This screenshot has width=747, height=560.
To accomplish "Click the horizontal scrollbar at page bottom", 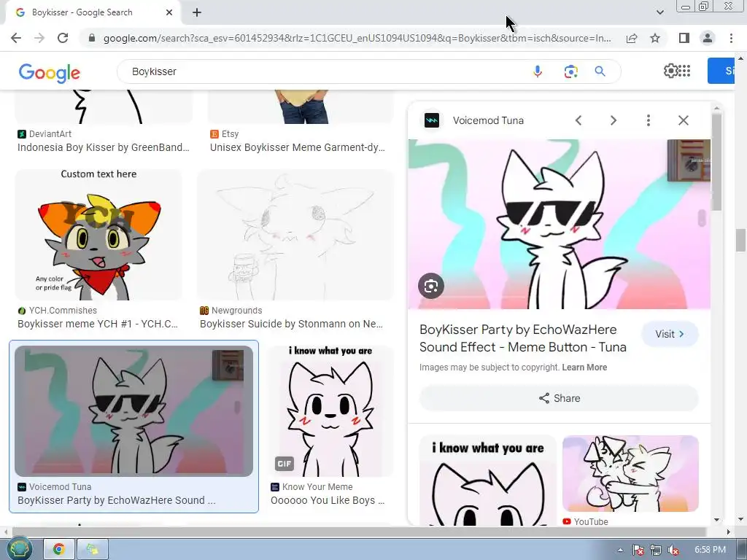I will (359, 532).
